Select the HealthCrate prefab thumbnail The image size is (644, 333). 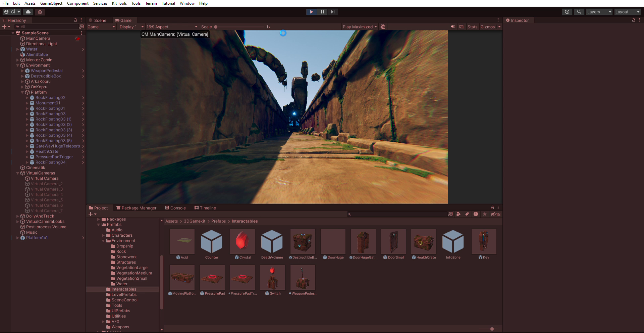tap(423, 242)
